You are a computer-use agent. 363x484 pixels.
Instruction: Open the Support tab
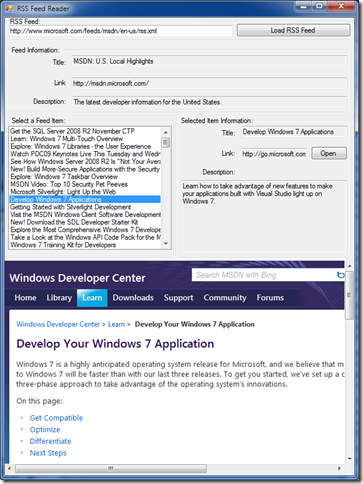click(178, 298)
